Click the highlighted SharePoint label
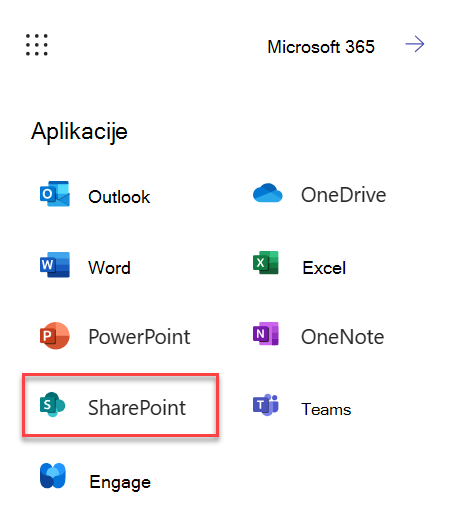The width and height of the screenshot is (450, 517). pyautogui.click(x=137, y=408)
